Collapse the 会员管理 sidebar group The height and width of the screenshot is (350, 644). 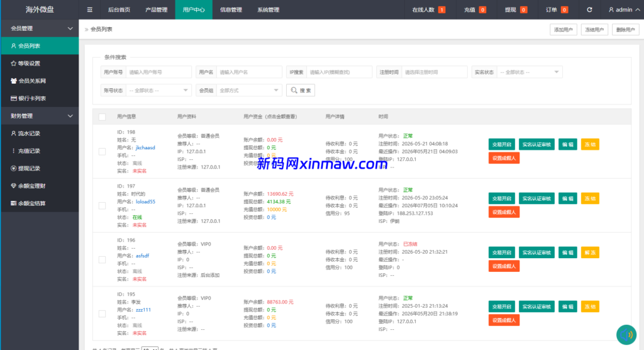pyautogui.click(x=40, y=28)
